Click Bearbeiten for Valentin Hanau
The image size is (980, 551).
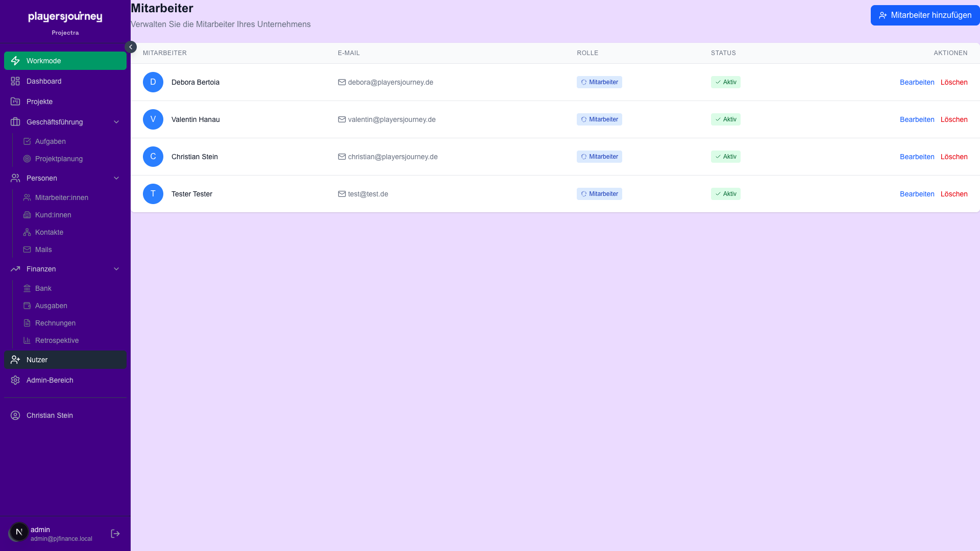click(x=917, y=119)
